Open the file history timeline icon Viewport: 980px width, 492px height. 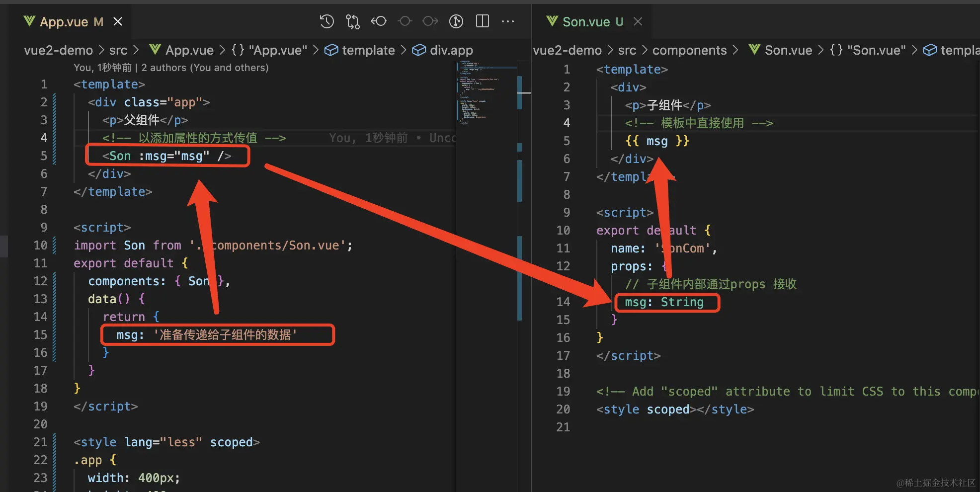tap(327, 21)
